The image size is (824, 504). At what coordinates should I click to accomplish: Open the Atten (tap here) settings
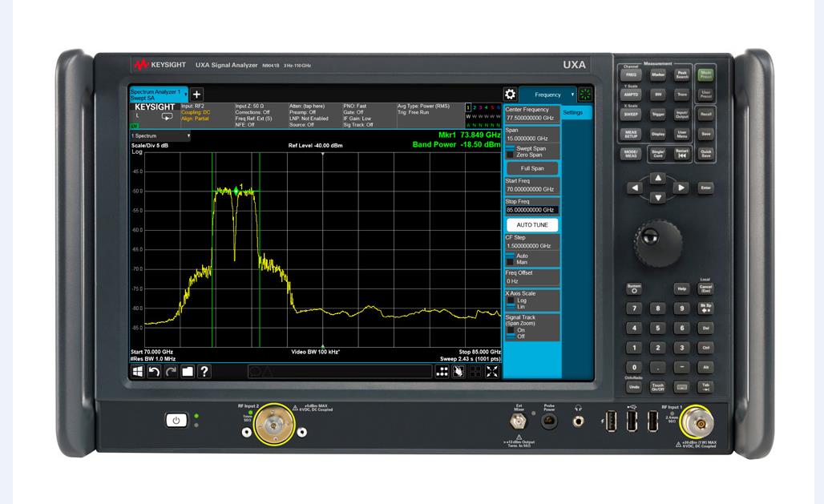point(314,115)
